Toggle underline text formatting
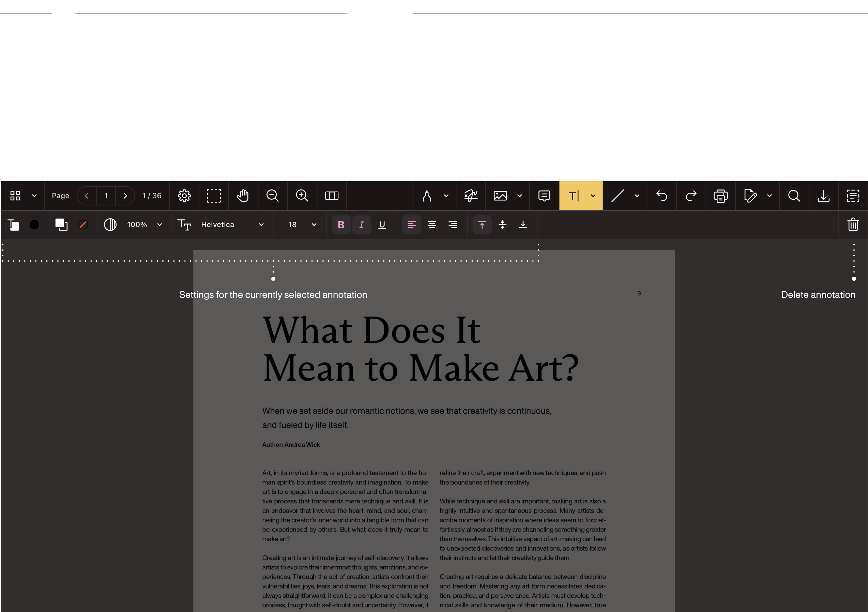This screenshot has width=868, height=612. tap(382, 225)
